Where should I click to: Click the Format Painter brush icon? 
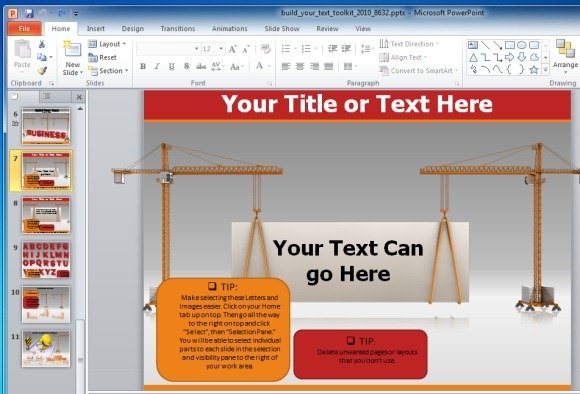42,70
